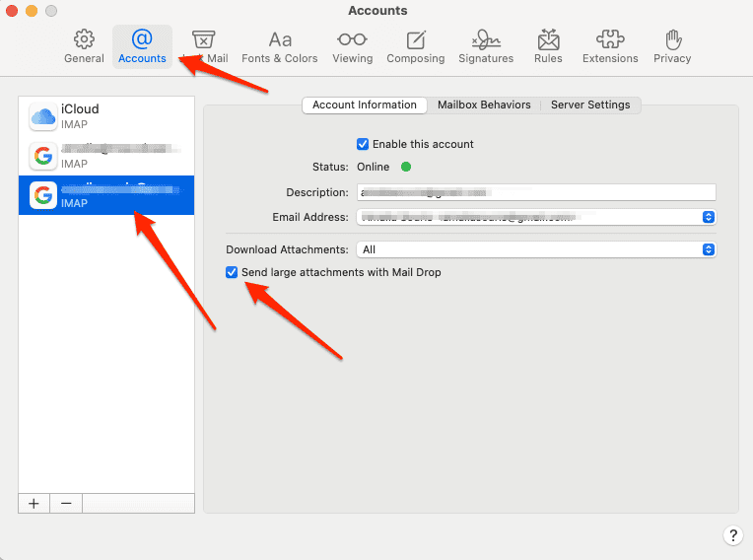Open the Privacy preferences pane

672,45
